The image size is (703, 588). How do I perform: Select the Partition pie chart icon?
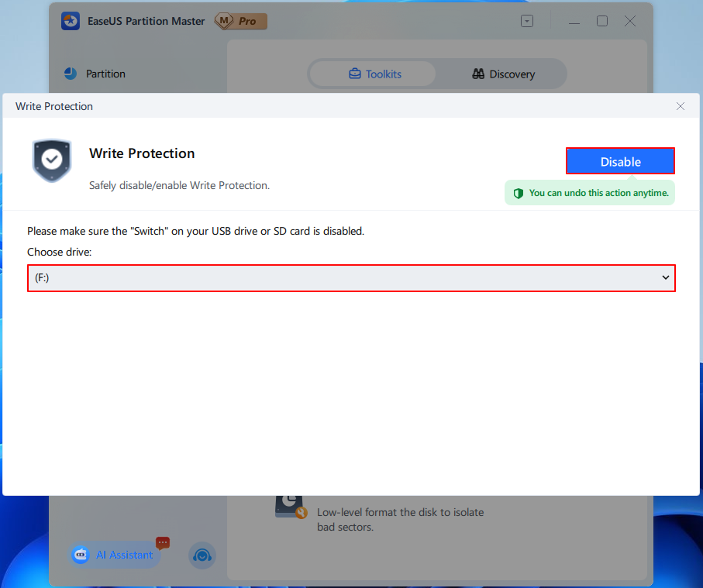coord(71,74)
